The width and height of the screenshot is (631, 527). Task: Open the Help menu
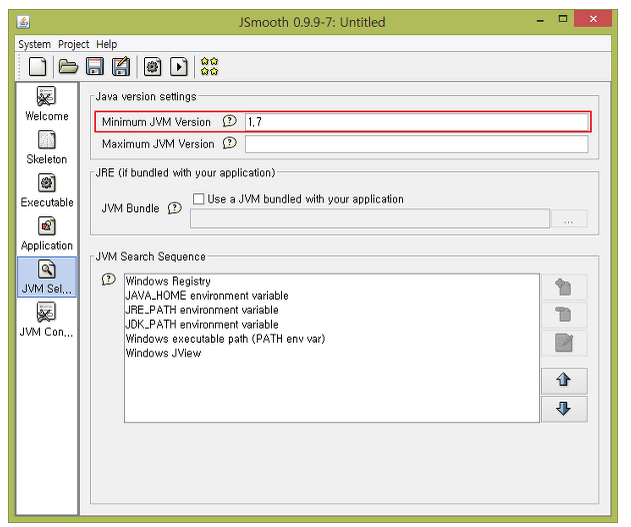107,44
